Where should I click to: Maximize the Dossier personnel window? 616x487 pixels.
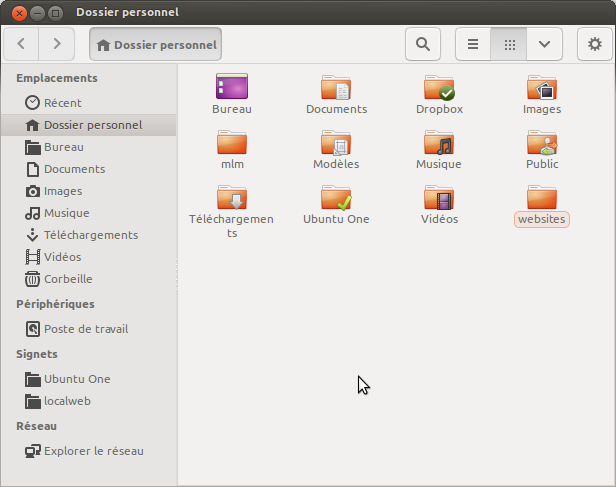pyautogui.click(x=55, y=14)
